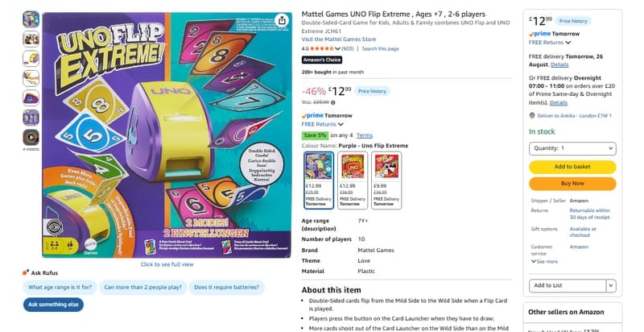Click the share icon on product image
644x332 pixels.
tap(281, 20)
